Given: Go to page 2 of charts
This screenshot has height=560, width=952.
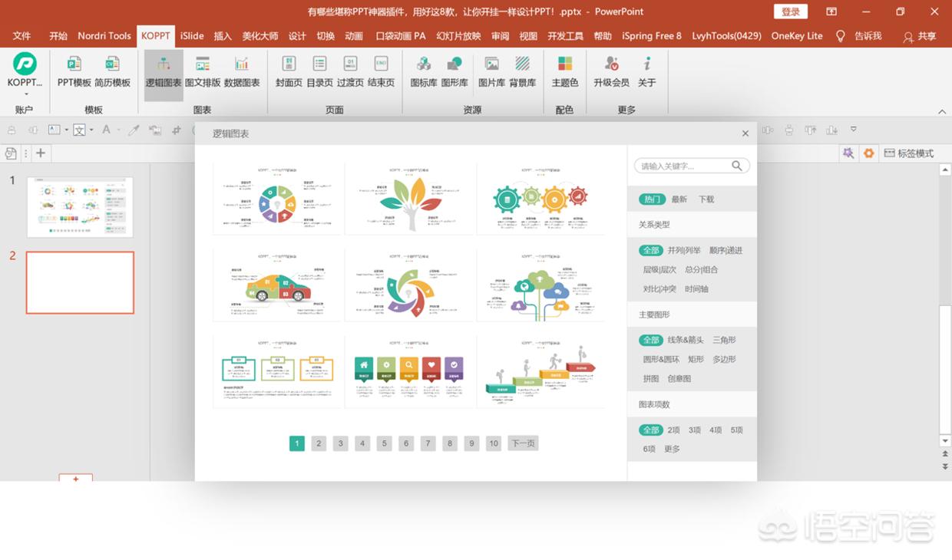Looking at the screenshot, I should tap(319, 443).
